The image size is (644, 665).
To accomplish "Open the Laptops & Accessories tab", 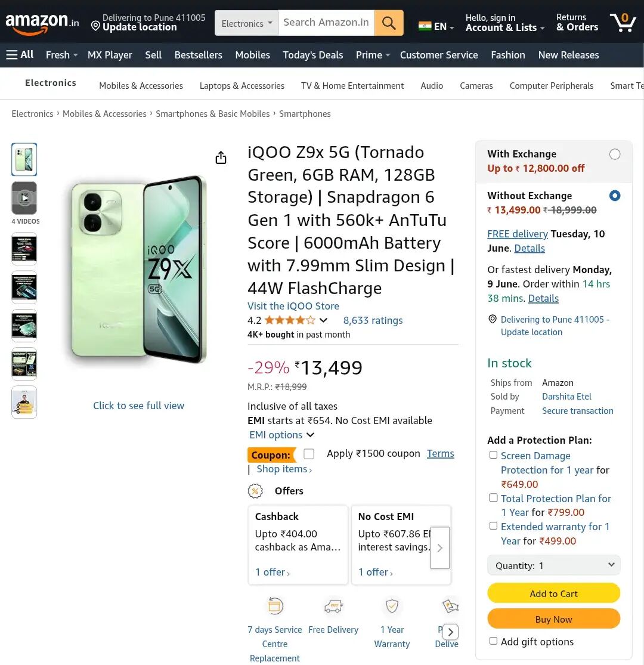I will tap(241, 86).
